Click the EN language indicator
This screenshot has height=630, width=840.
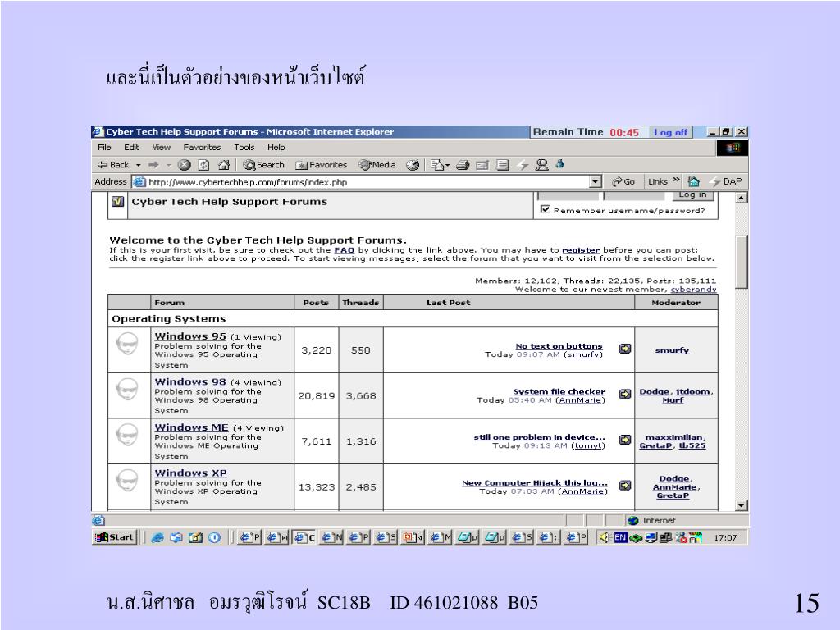[x=620, y=537]
